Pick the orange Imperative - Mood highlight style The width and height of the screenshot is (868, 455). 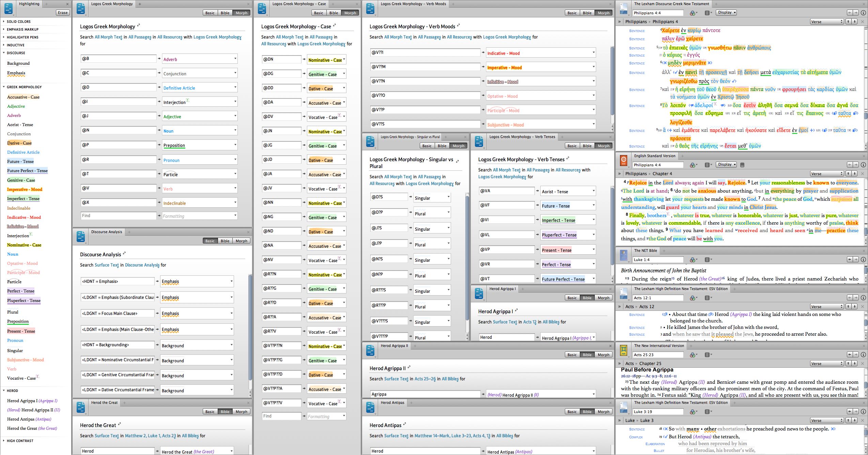click(25, 189)
